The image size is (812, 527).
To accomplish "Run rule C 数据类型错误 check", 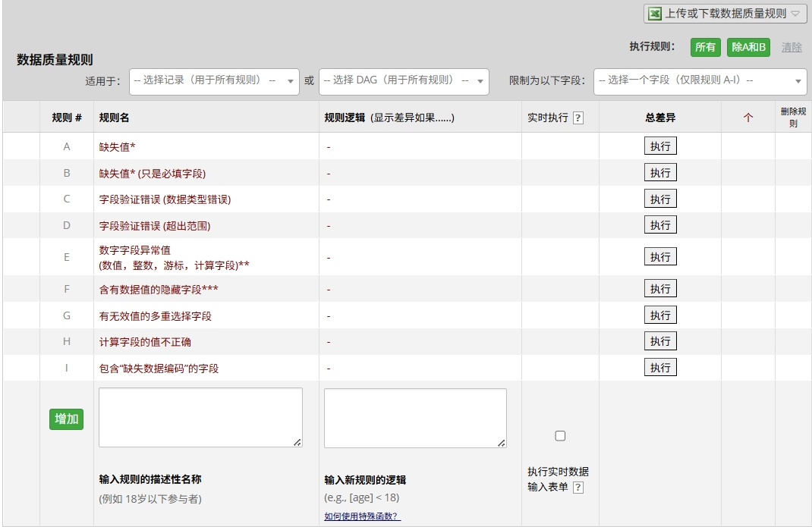I will click(x=660, y=199).
